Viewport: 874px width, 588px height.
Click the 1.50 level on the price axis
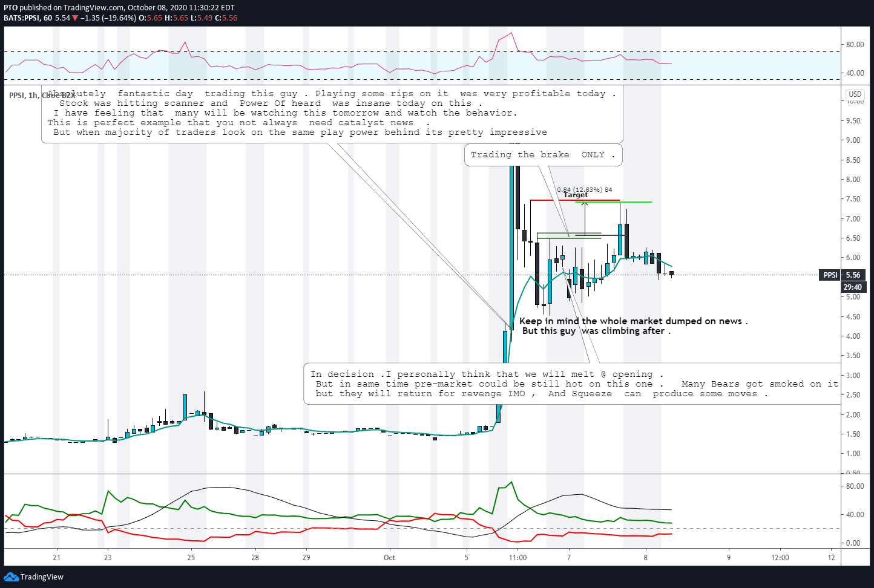[853, 434]
